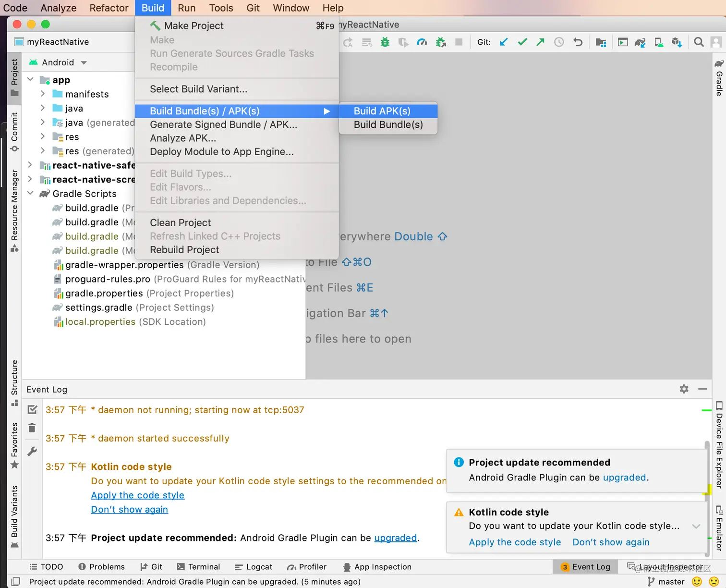This screenshot has width=726, height=588.
Task: Click the upgraded link in the Event Log
Action: 396,538
